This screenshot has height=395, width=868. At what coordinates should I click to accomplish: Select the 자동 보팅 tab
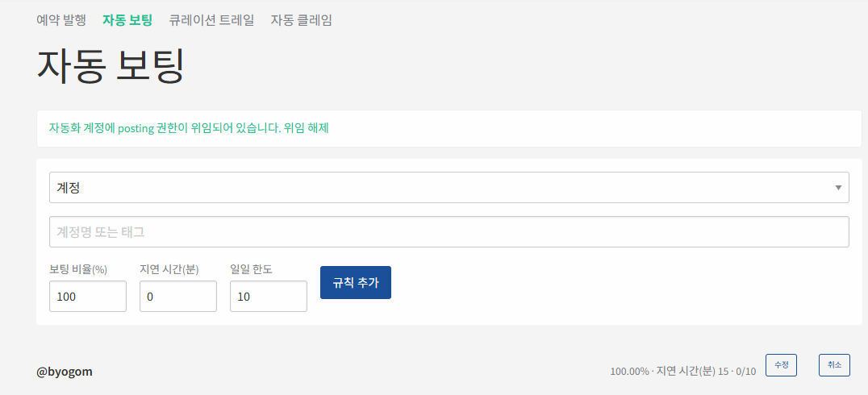click(x=127, y=20)
